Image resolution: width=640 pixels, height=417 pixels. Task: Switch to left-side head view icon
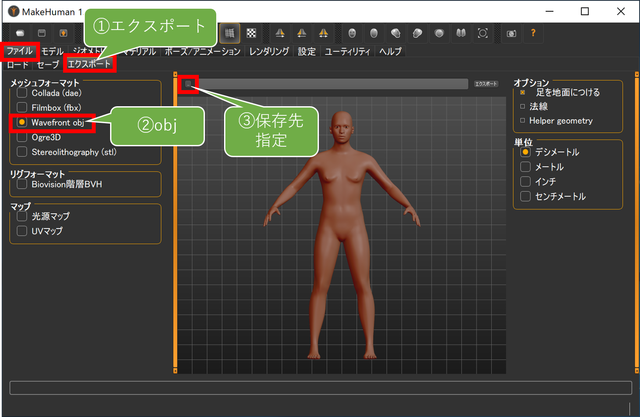tap(396, 33)
